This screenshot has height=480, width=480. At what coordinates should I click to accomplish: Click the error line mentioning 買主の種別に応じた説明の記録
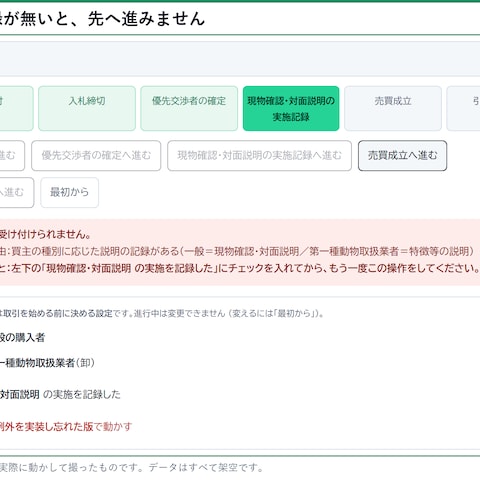point(237,251)
